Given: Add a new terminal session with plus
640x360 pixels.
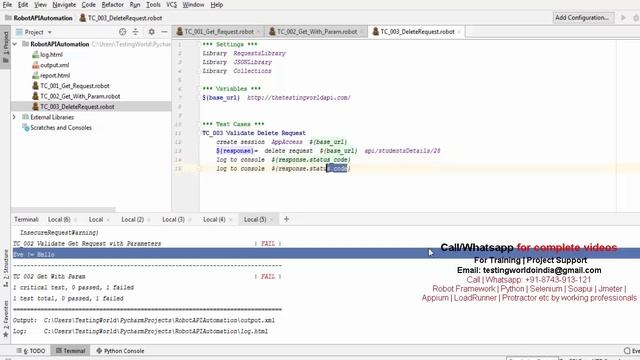Looking at the screenshot, I should [287, 220].
